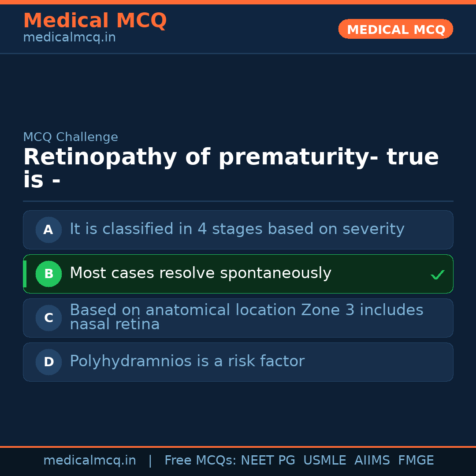Click the letter D circle icon
This screenshot has height=476, width=476.
tap(48, 362)
